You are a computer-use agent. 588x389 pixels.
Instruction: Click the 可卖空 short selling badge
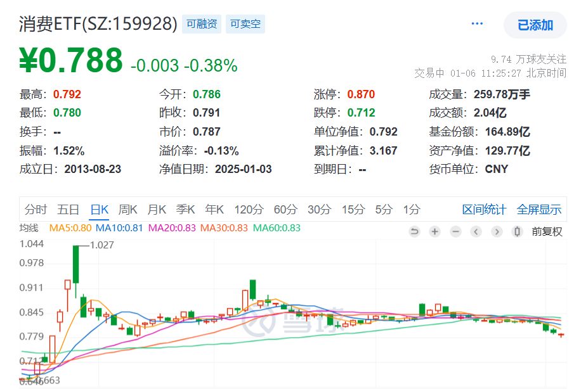245,23
